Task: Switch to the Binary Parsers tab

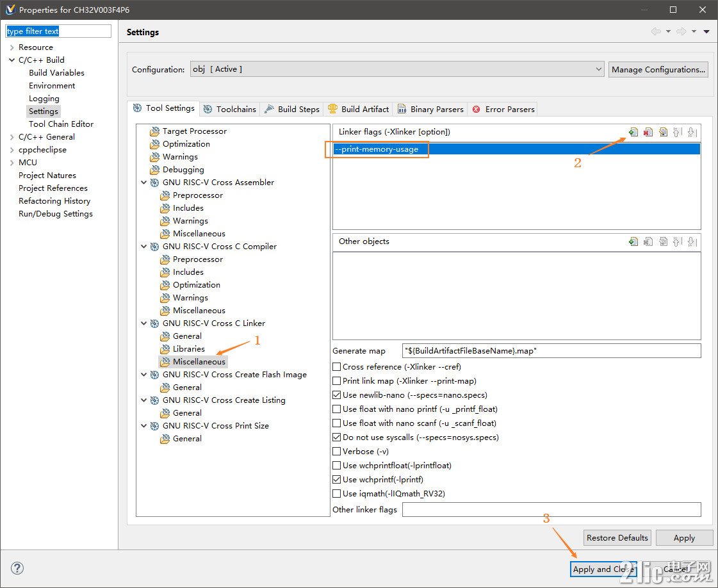Action: click(x=430, y=110)
